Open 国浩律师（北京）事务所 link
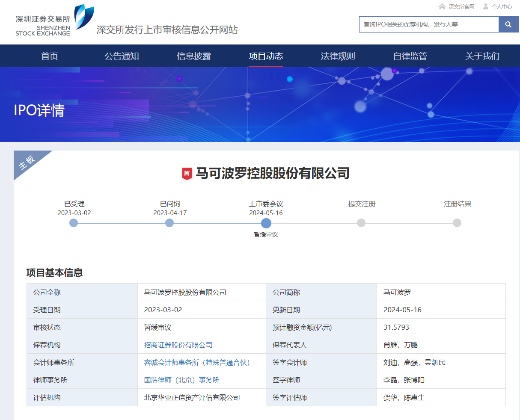520x420 pixels. tap(181, 380)
